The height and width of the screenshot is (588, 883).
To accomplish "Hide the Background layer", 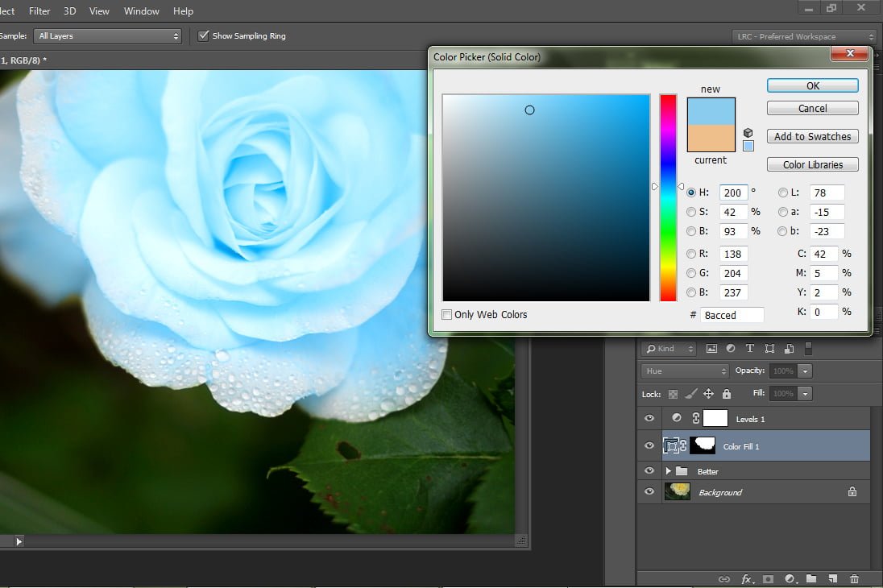I will 649,491.
